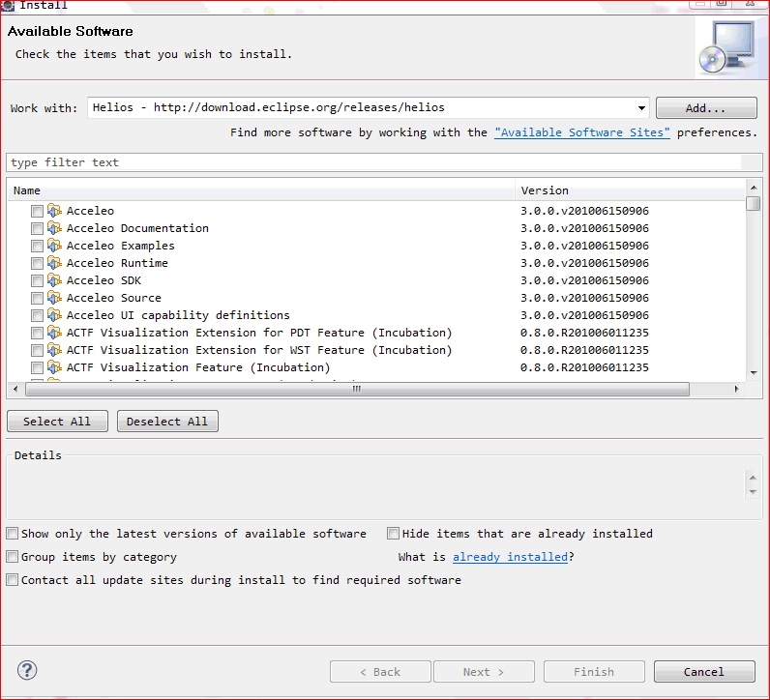Image resolution: width=770 pixels, height=700 pixels.
Task: Click the feature icon beside Acceleo
Action: (54, 211)
